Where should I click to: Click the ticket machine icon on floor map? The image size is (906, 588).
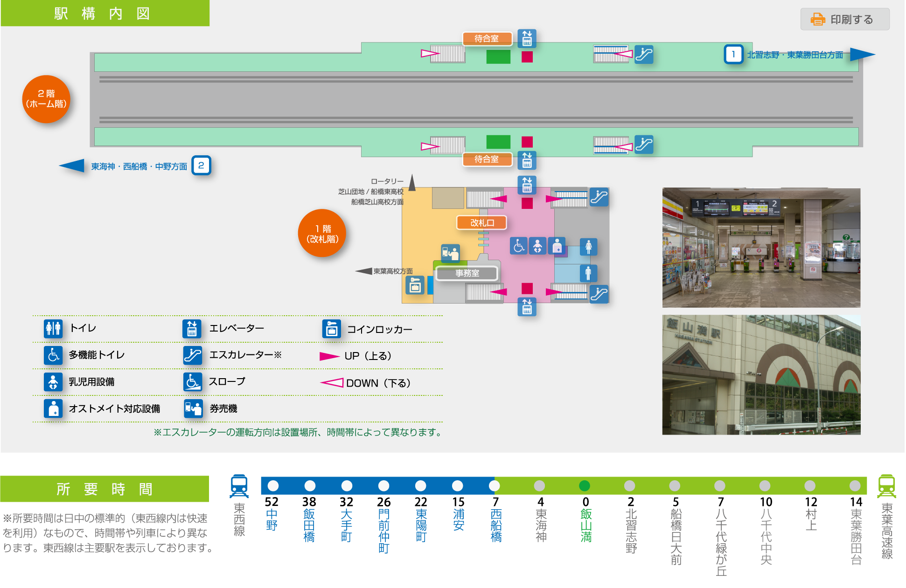pos(451,253)
